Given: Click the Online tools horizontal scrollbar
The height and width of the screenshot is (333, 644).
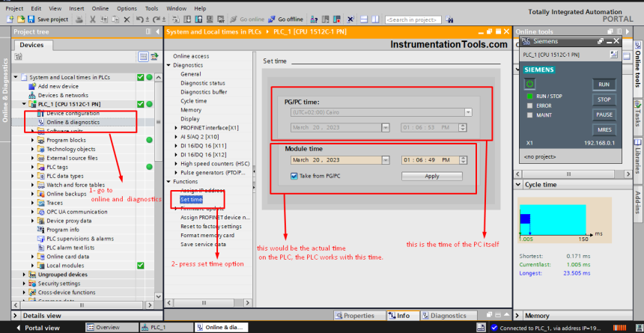Looking at the screenshot, I should tap(568, 174).
